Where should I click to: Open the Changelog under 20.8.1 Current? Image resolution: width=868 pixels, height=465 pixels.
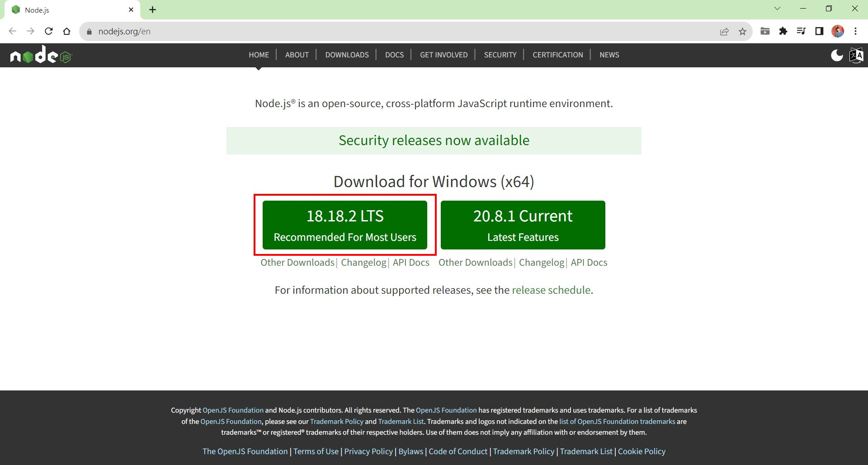point(541,263)
